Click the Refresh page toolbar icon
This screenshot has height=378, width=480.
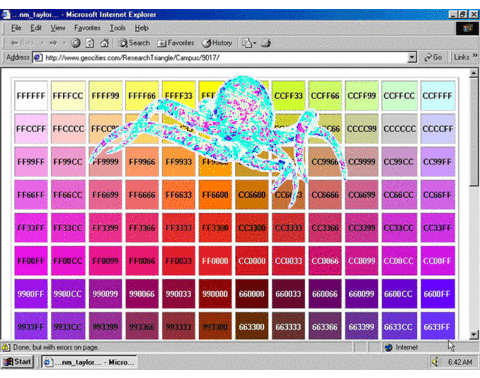[x=90, y=43]
